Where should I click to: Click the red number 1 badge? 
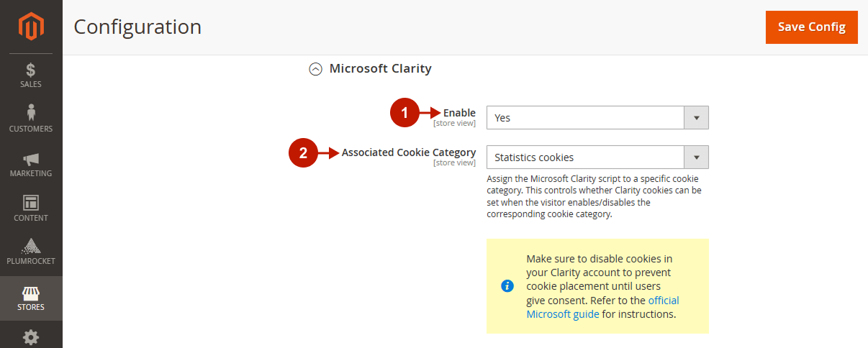point(404,113)
